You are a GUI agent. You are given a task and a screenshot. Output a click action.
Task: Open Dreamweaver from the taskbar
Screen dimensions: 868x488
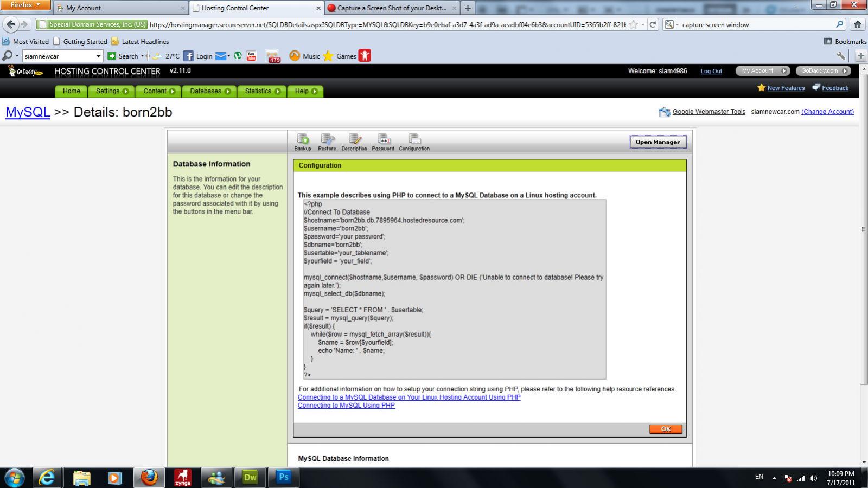250,477
